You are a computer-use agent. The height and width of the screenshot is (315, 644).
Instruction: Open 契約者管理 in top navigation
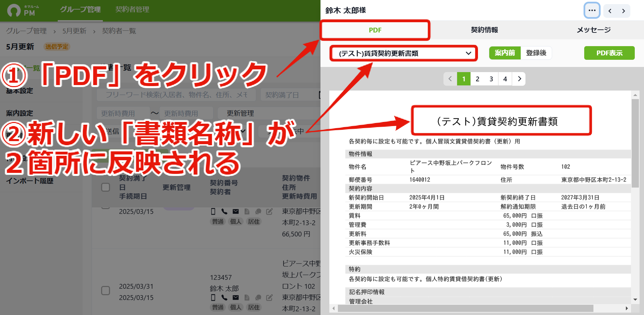[132, 10]
